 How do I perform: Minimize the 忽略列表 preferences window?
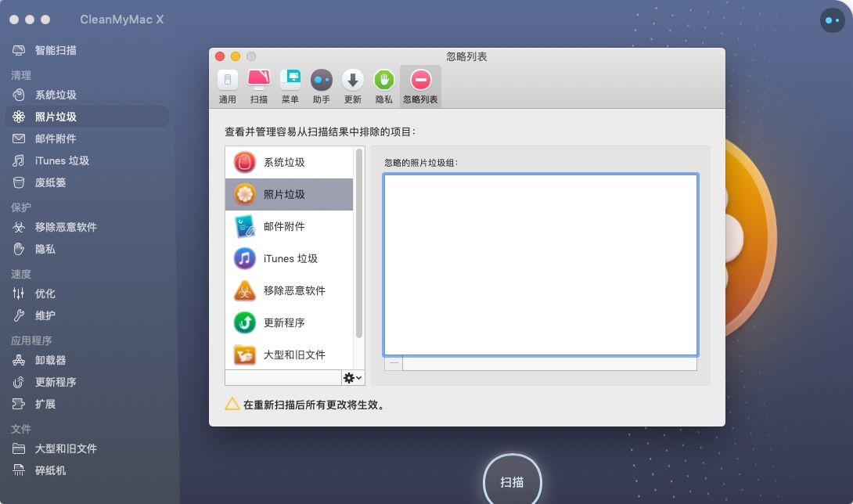click(236, 56)
